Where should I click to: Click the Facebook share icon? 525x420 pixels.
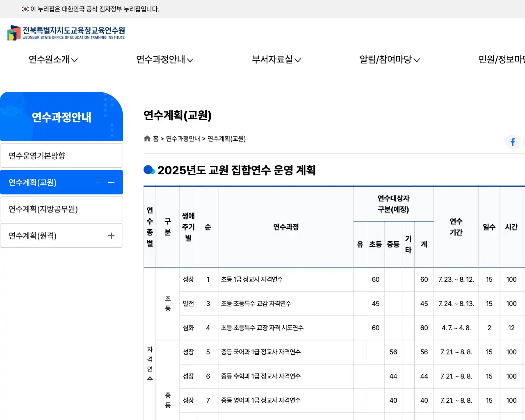click(x=512, y=142)
